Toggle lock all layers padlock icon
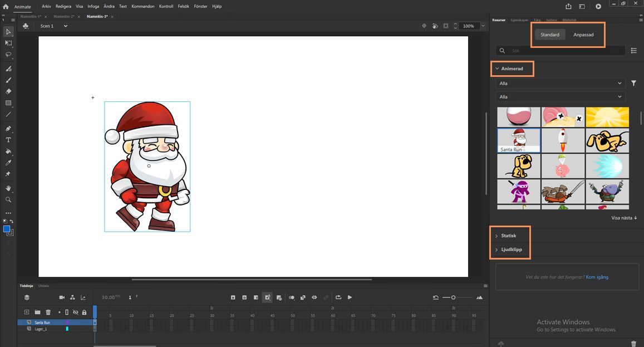Viewport: 644px width, 347px height. click(x=84, y=312)
